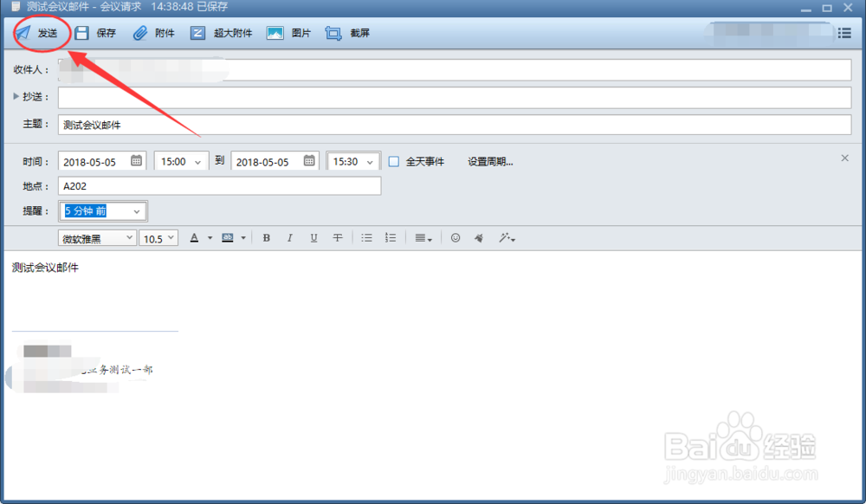Click 设置周期 to set recurrence

(x=488, y=160)
